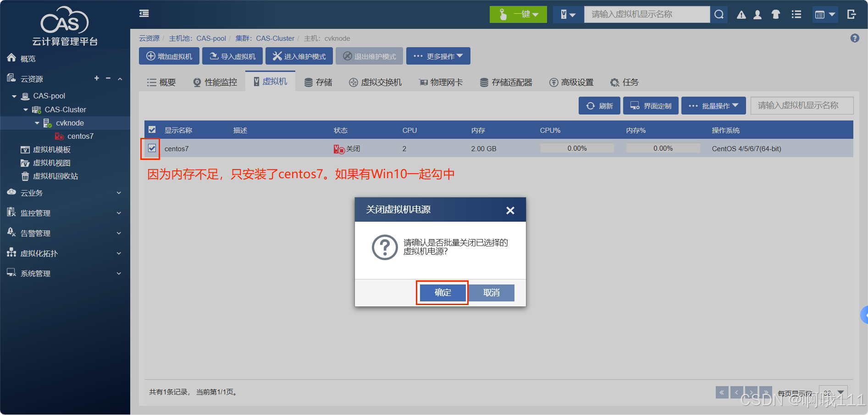Collapse the CAS-Cluster tree node
The height and width of the screenshot is (415, 868).
pyautogui.click(x=26, y=110)
